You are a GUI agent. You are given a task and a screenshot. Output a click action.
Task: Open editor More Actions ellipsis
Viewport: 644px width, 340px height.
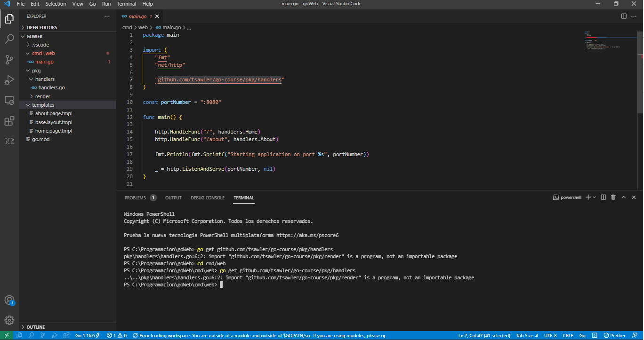tap(634, 16)
